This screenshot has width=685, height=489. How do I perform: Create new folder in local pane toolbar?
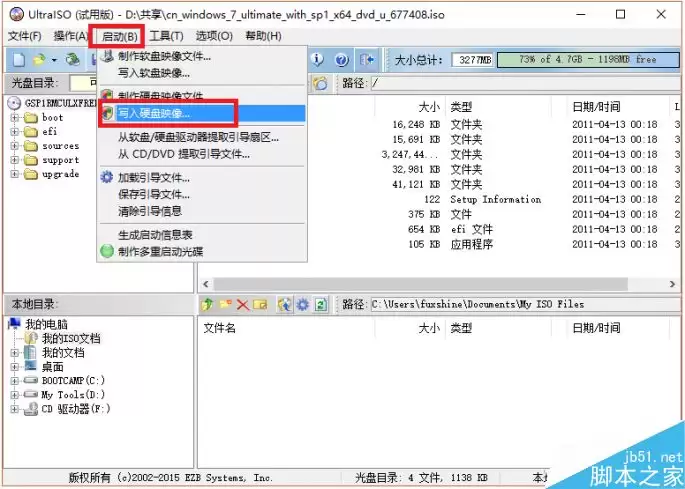[225, 304]
